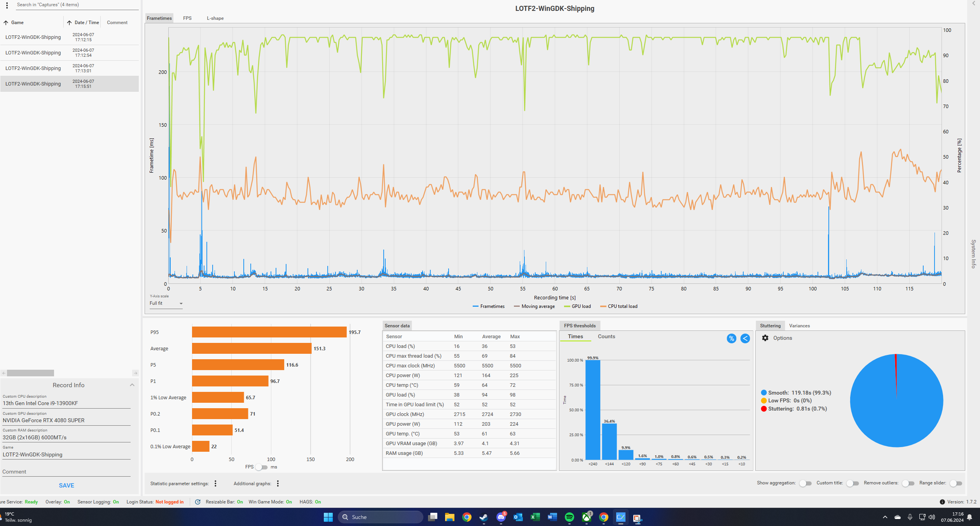The width and height of the screenshot is (980, 526).
Task: Open the Statistic parameter settings menu dots
Action: (x=215, y=483)
